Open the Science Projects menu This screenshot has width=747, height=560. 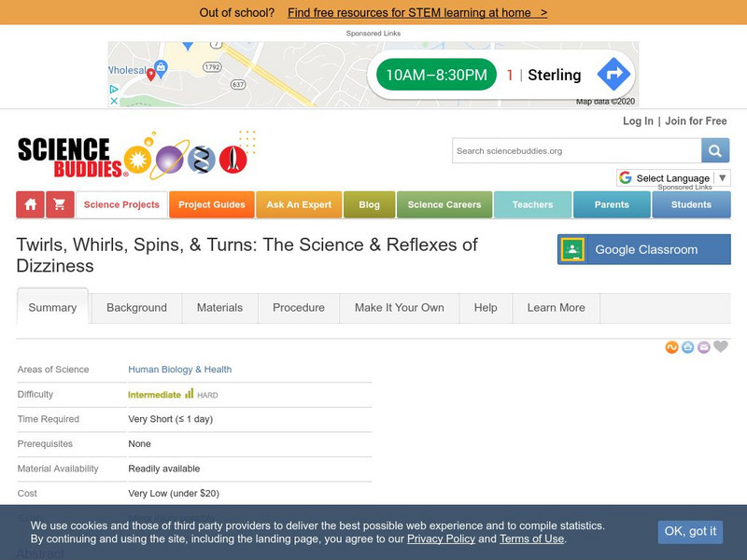(121, 204)
